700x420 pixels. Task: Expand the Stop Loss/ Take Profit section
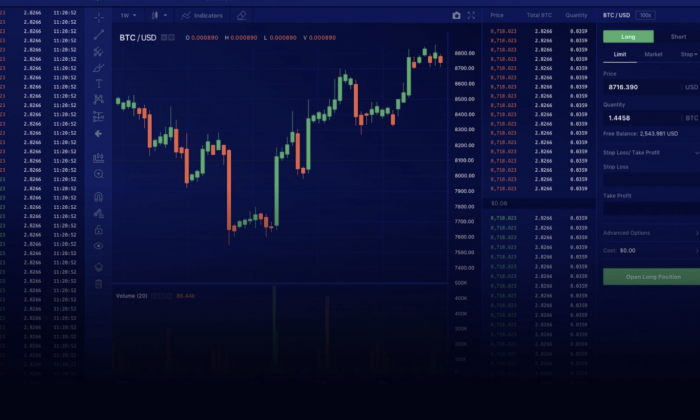click(651, 153)
